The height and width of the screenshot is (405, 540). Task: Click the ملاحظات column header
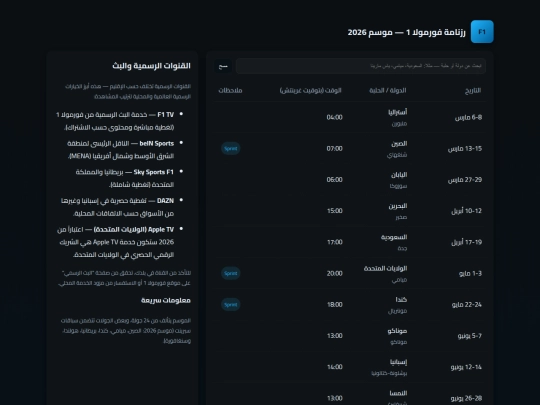pos(230,91)
